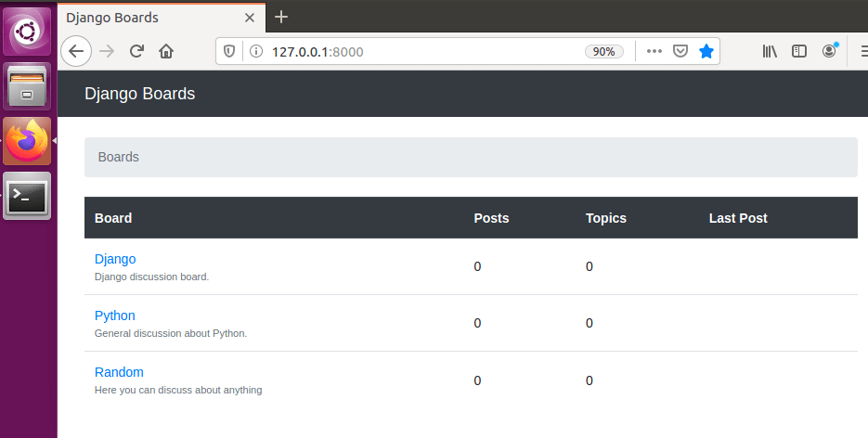868x438 pixels.
Task: Click 'Here you can discuss about anything' text
Action: tap(178, 390)
